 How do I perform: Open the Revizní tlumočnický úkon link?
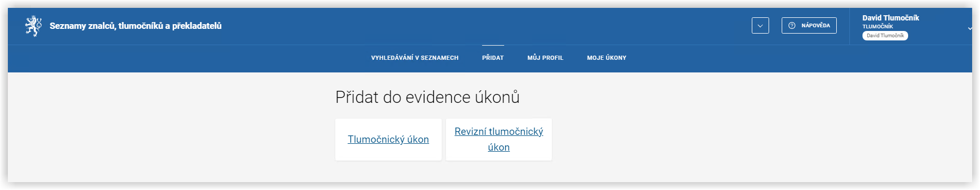pos(498,140)
